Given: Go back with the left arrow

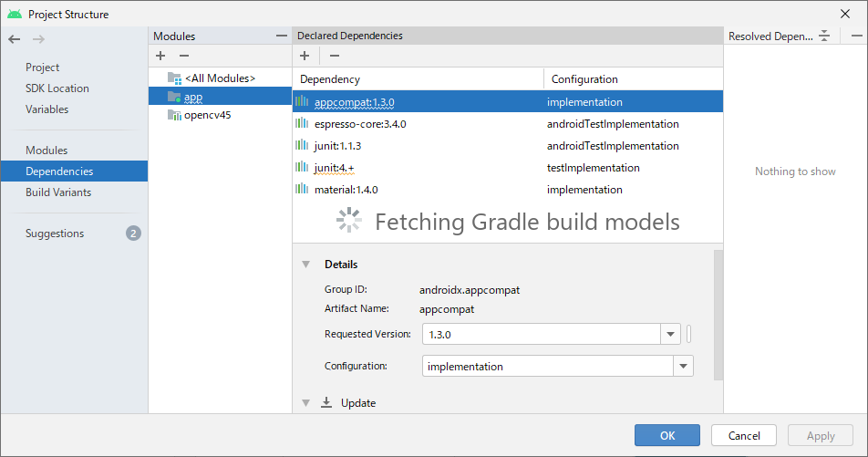Looking at the screenshot, I should coord(15,39).
